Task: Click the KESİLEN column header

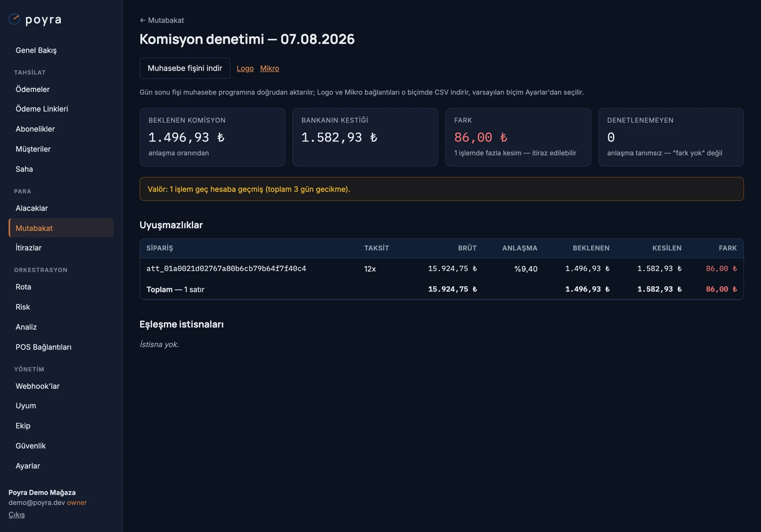Action: tap(666, 248)
